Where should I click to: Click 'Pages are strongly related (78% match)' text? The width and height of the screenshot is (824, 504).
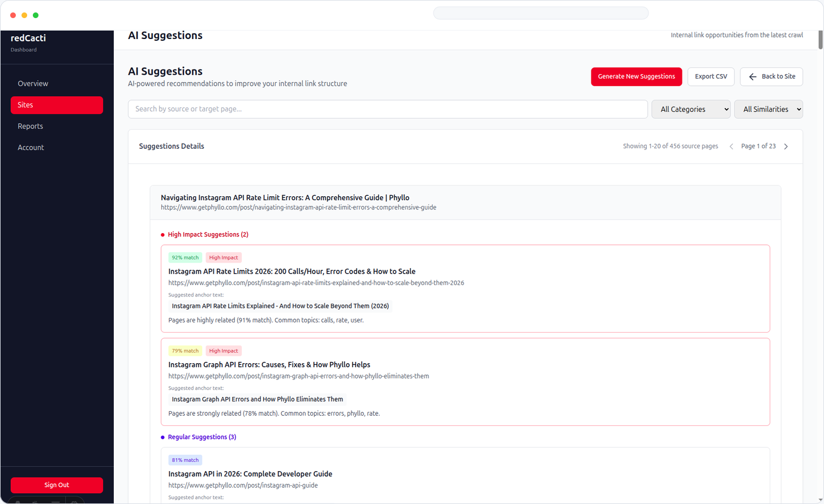274,413
